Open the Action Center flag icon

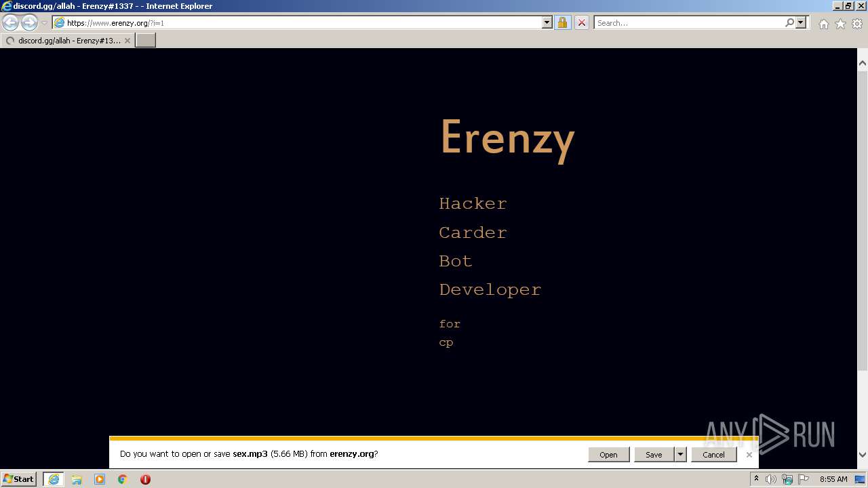(x=804, y=479)
